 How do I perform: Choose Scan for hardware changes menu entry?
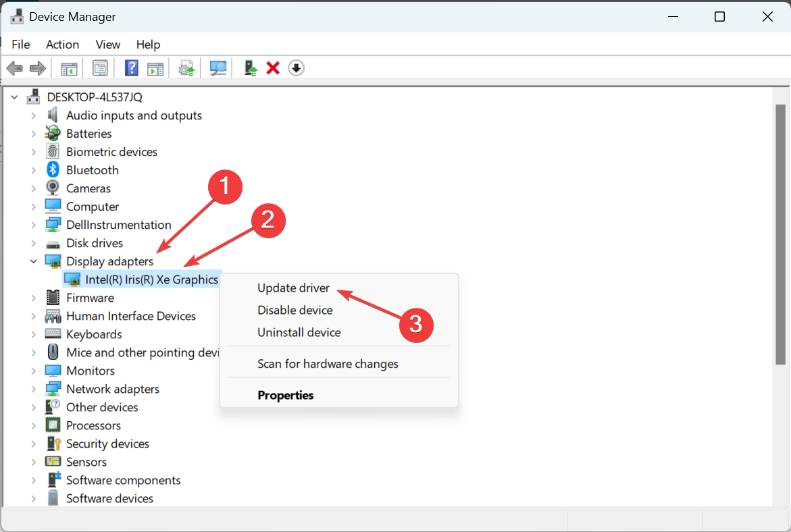(328, 364)
